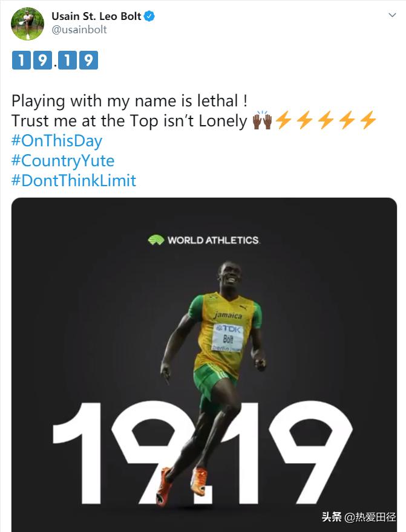Open the @usainbolt handle link
This screenshot has height=532, width=406.
coord(79,30)
